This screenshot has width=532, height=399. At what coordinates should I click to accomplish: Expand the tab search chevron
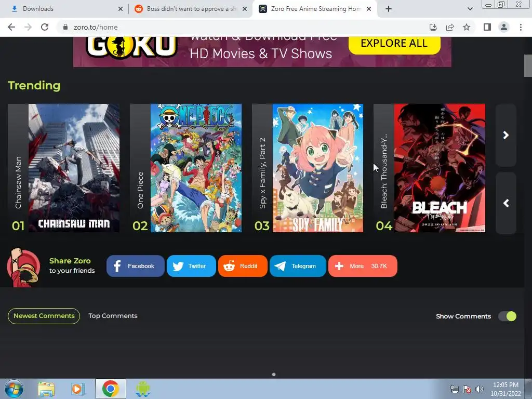tap(470, 9)
